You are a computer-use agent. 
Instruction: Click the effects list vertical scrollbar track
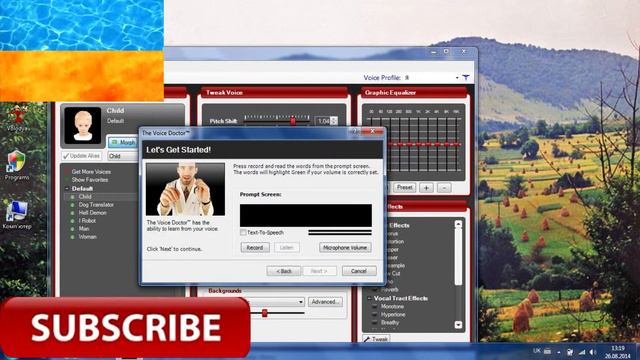click(x=458, y=273)
